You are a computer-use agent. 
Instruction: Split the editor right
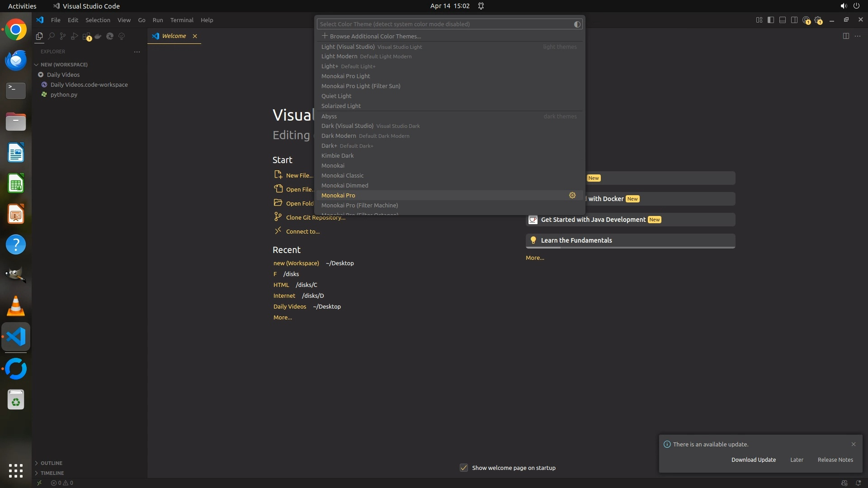coord(846,36)
